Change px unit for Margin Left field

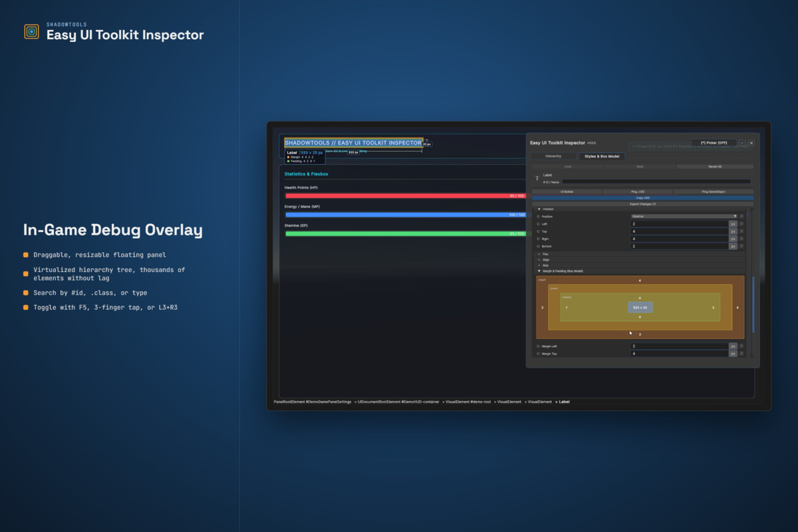click(733, 346)
